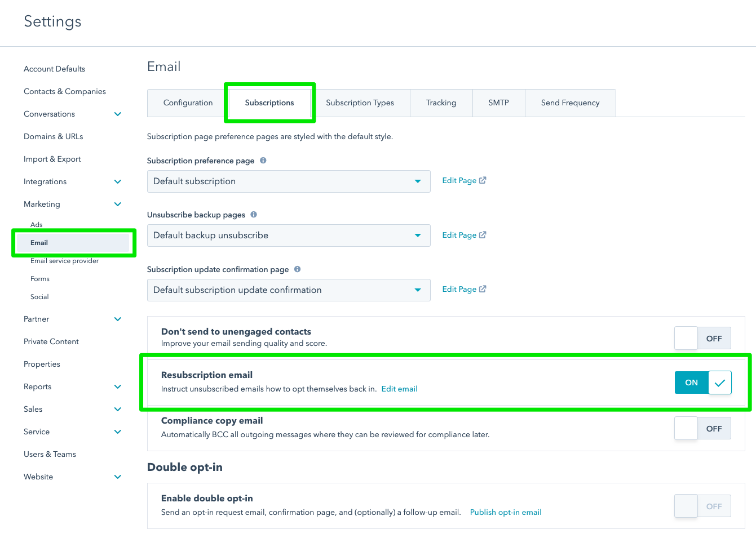Collapse the Marketing section chevron
The image size is (756, 547).
pyautogui.click(x=118, y=204)
